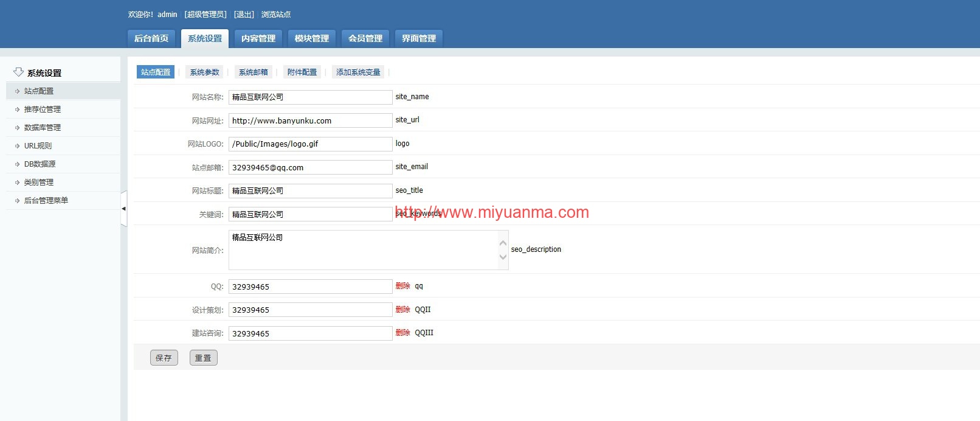This screenshot has height=421, width=980.
Task: Click the [退出] logout link
Action: click(244, 14)
